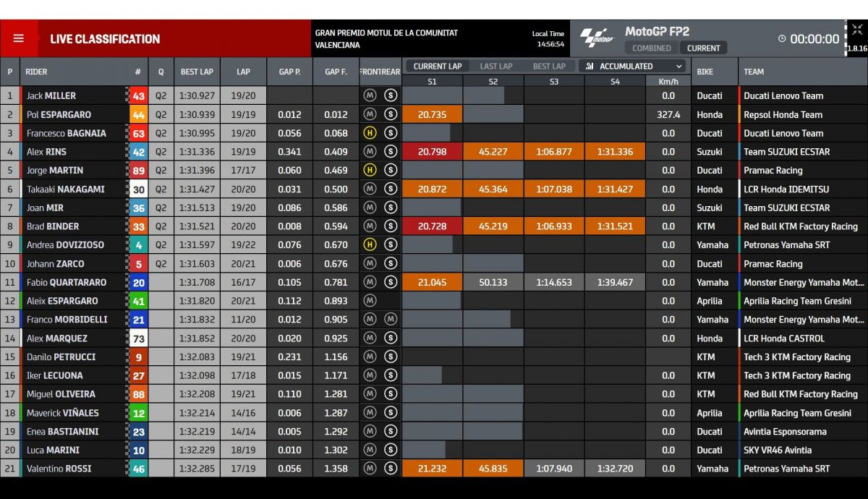Click the Gran Premio Motul event title
Image resolution: width=868 pixels, height=499 pixels.
(x=386, y=39)
